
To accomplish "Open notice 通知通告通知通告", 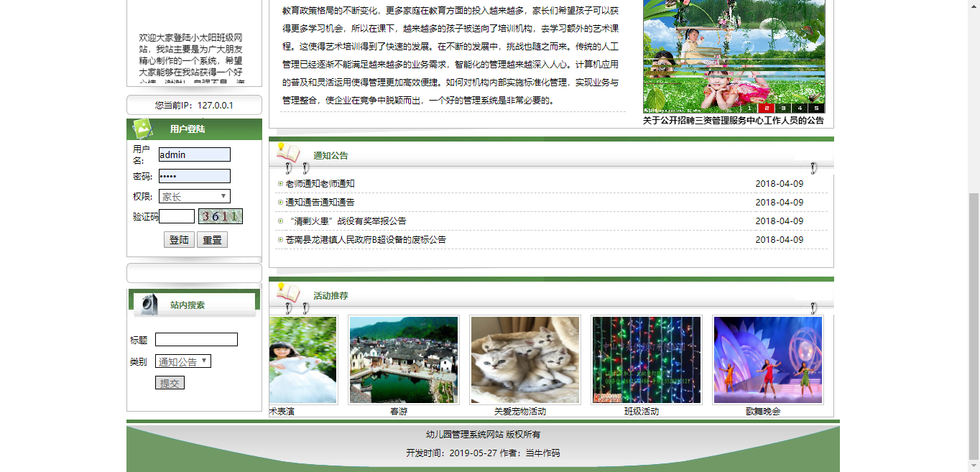I will 320,203.
